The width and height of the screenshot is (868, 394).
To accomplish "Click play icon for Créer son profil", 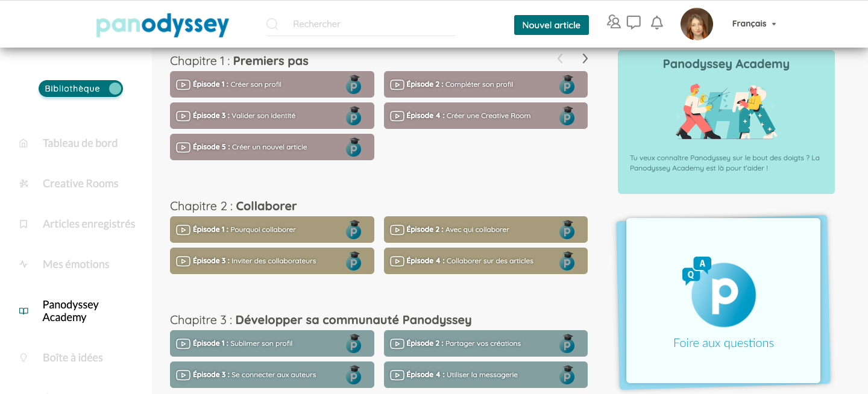I will coord(183,84).
